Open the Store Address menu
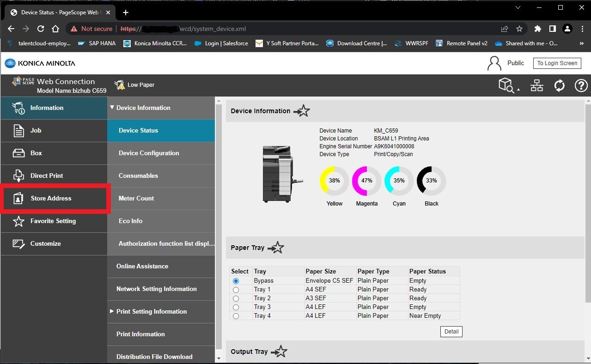The height and width of the screenshot is (364, 591). pos(51,198)
